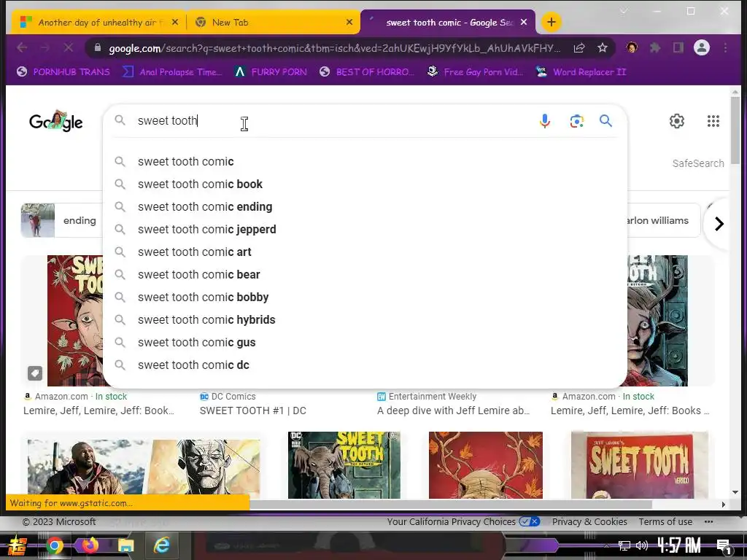The width and height of the screenshot is (747, 560).
Task: Select the first suggestion sweet tooth comic
Action: click(365, 161)
